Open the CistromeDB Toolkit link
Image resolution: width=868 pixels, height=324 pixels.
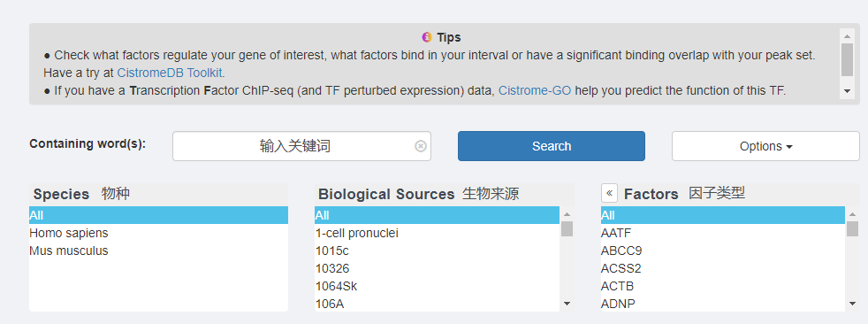(x=170, y=73)
